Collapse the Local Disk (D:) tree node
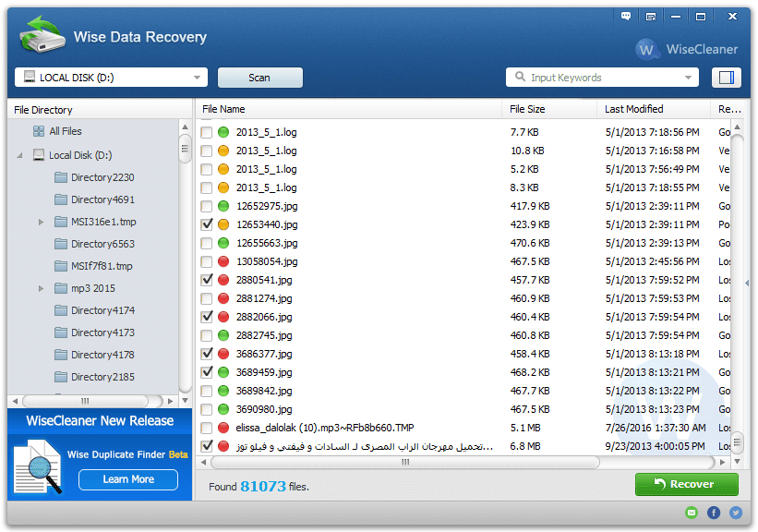 19,155
